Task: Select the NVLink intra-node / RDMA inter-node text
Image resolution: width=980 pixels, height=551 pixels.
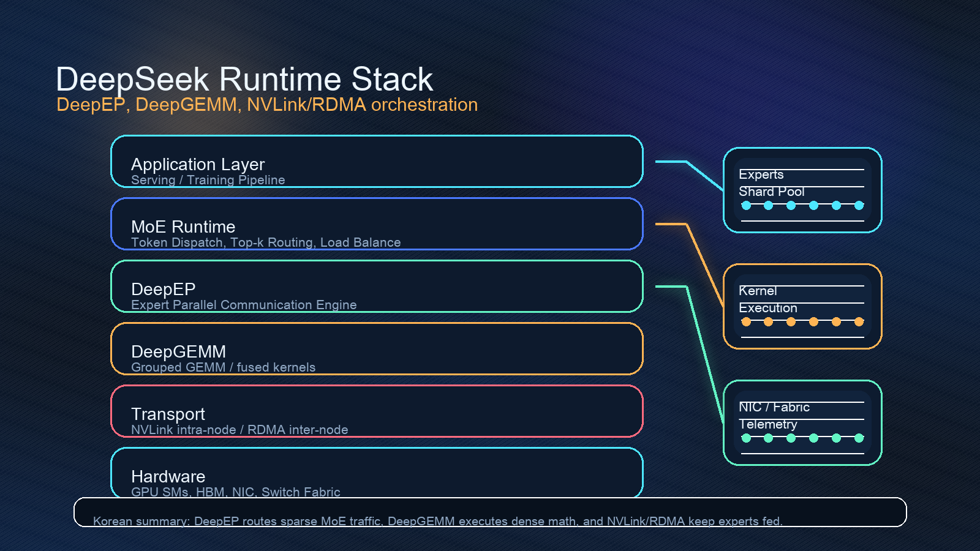Action: coord(239,430)
